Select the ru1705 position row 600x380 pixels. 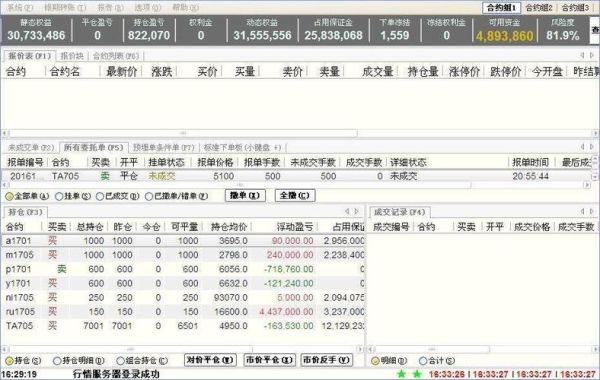[x=183, y=312]
